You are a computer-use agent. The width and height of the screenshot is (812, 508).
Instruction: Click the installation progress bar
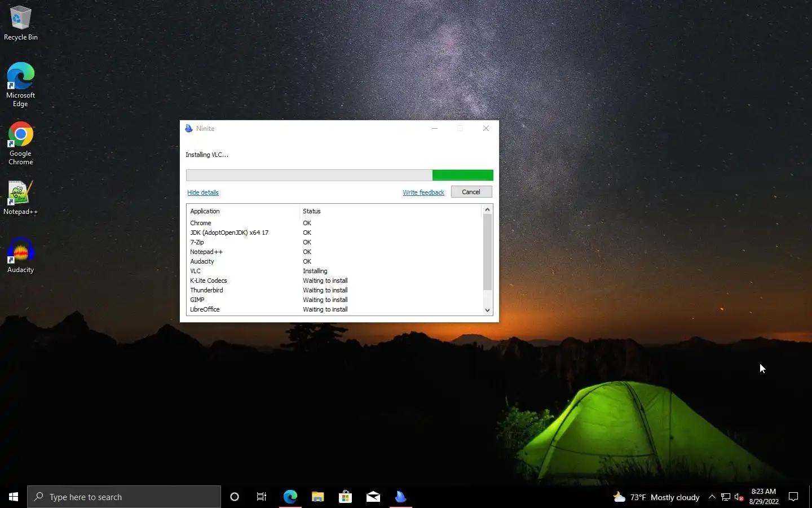pyautogui.click(x=339, y=176)
